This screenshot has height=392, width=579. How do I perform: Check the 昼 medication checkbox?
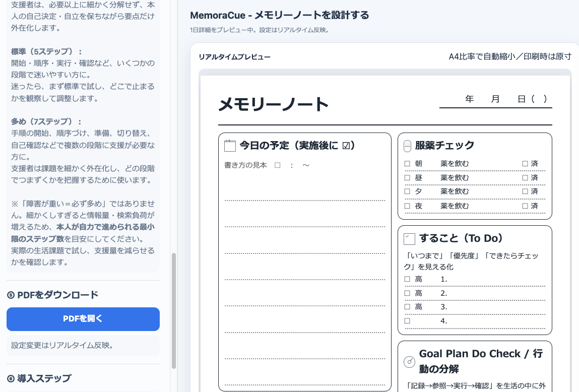(407, 177)
